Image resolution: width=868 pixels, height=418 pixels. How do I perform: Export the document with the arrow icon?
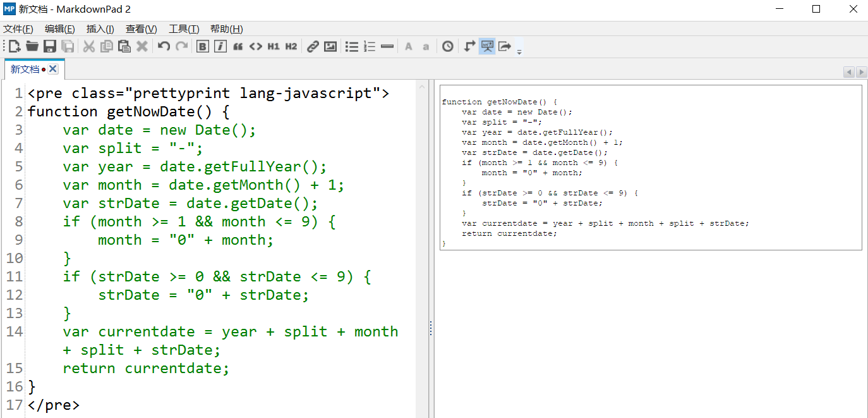505,46
